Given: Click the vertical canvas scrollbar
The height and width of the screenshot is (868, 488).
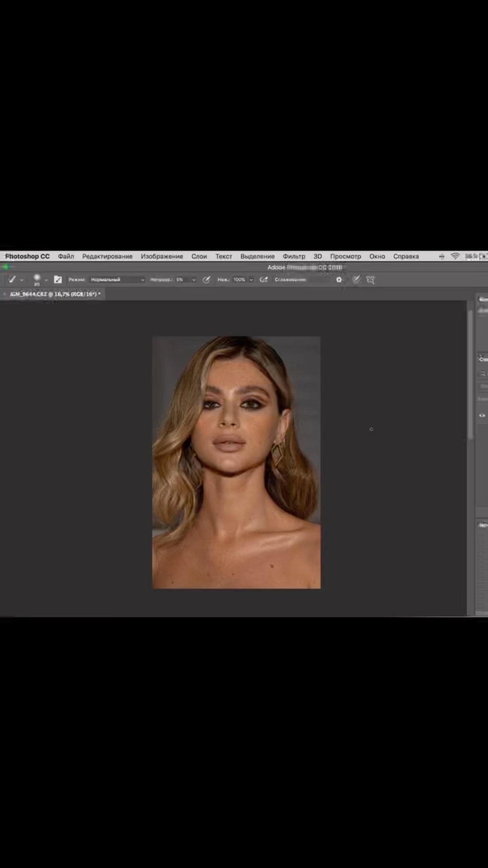Looking at the screenshot, I should (470, 375).
